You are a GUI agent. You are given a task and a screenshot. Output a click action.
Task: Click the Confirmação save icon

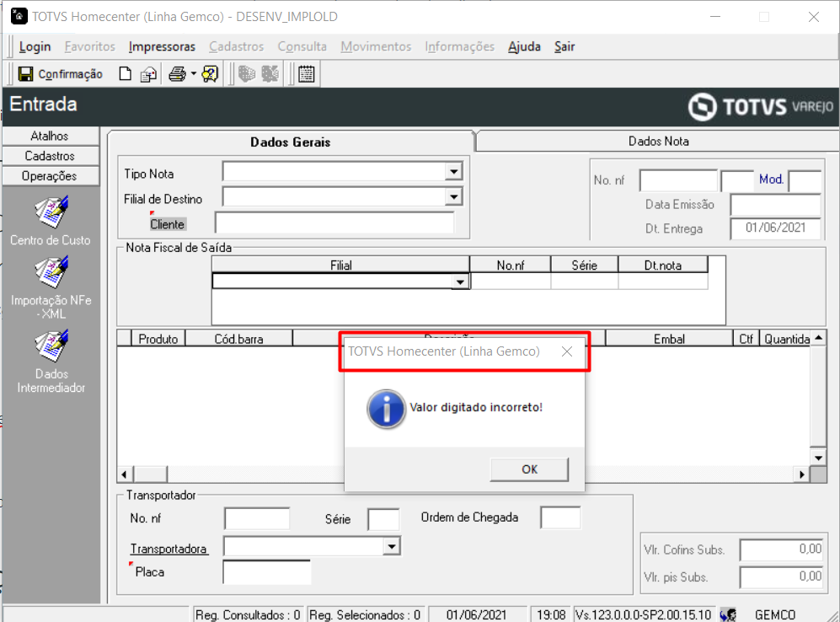tap(26, 74)
